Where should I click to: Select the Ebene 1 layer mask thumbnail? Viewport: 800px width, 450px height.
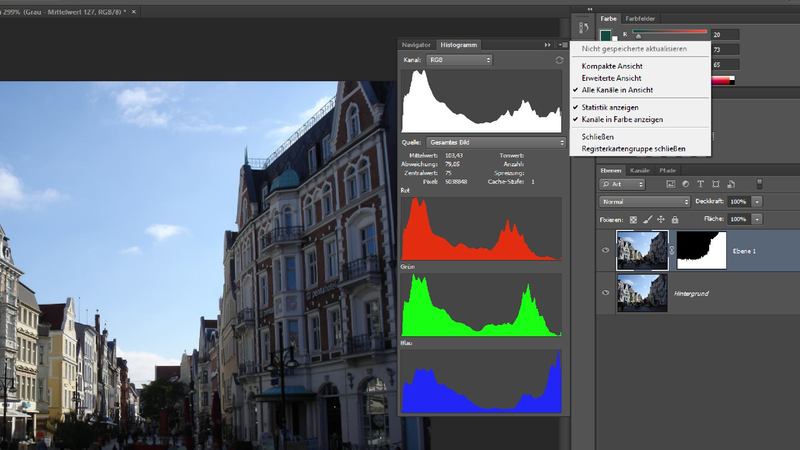click(x=701, y=250)
